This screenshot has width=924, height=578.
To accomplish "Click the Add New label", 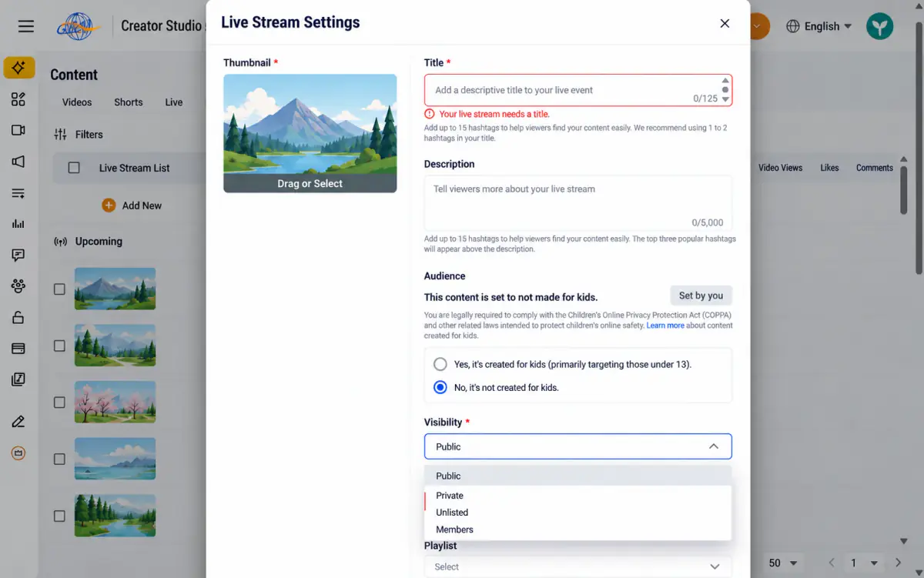I will click(142, 205).
